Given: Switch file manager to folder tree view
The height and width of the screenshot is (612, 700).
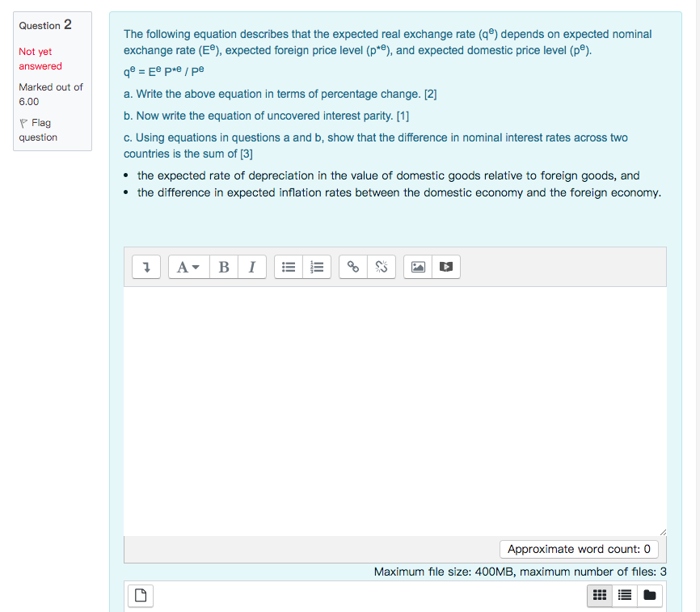Looking at the screenshot, I should [x=650, y=595].
